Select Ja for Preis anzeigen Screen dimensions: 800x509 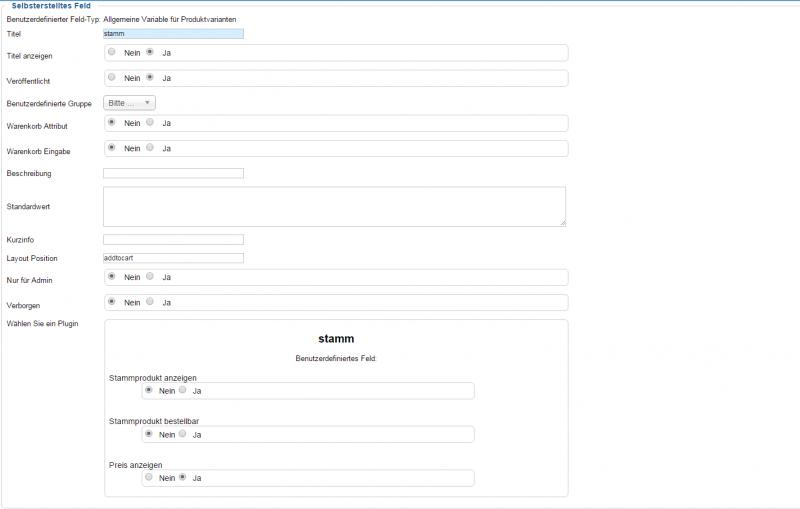(x=182, y=477)
